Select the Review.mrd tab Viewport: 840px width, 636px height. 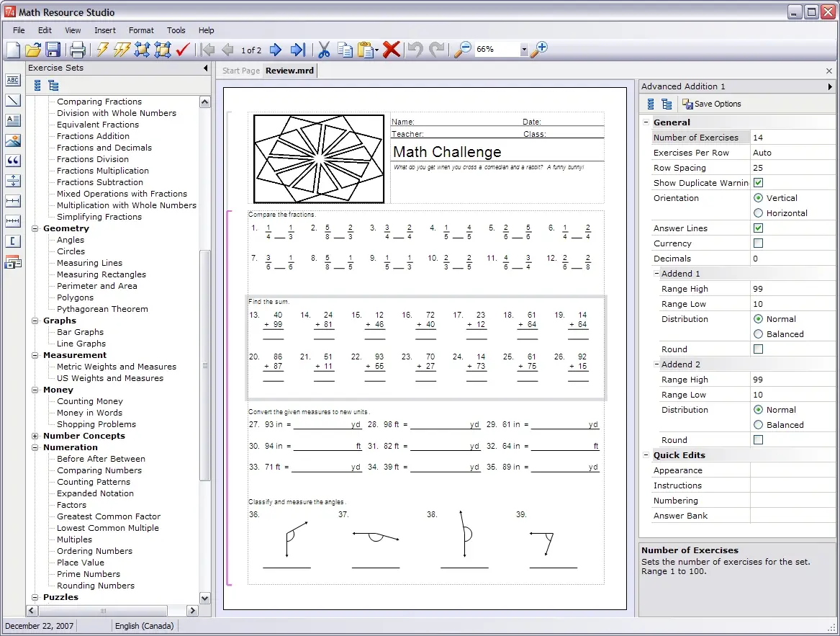(290, 71)
